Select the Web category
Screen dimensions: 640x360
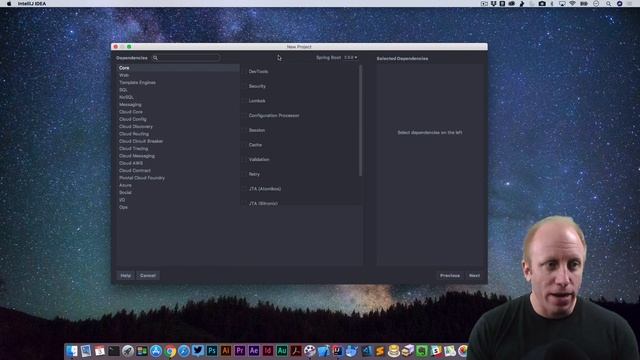pyautogui.click(x=178, y=75)
